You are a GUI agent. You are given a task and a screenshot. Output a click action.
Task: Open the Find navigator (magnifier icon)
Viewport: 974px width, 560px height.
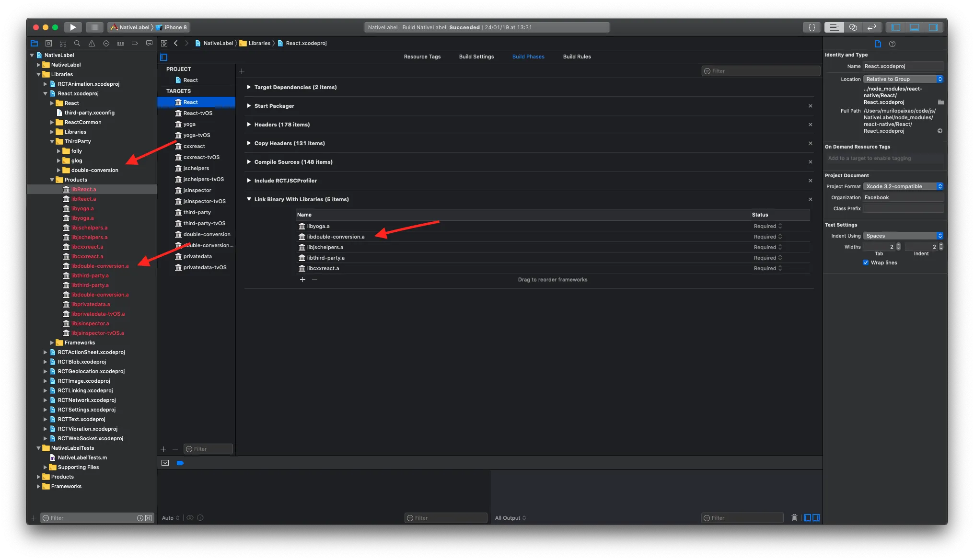pos(77,43)
